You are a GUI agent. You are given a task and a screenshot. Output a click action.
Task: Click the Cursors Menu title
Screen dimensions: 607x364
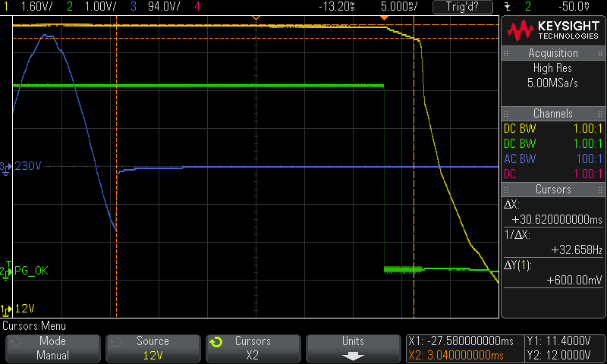pyautogui.click(x=34, y=326)
